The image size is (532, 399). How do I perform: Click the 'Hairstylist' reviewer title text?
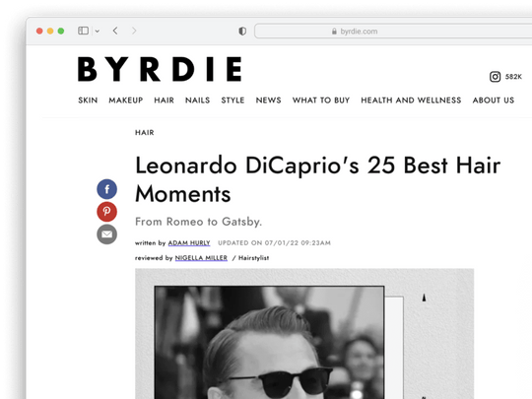(x=253, y=258)
